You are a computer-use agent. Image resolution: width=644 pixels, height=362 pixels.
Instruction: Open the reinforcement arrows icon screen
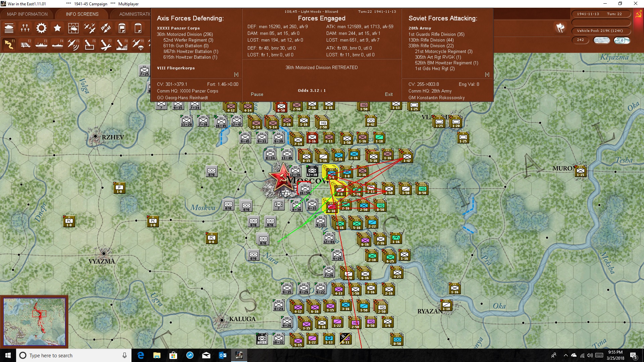click(x=106, y=28)
